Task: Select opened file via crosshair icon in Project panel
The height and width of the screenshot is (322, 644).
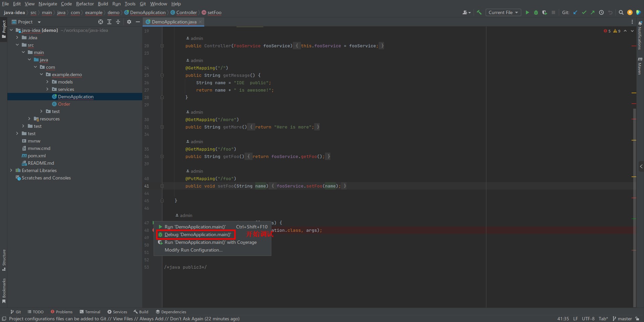Action: point(101,22)
